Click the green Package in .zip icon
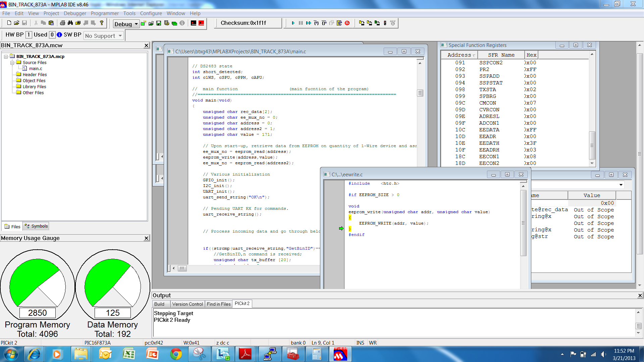Screen dimensions: 644x362 (x=174, y=23)
